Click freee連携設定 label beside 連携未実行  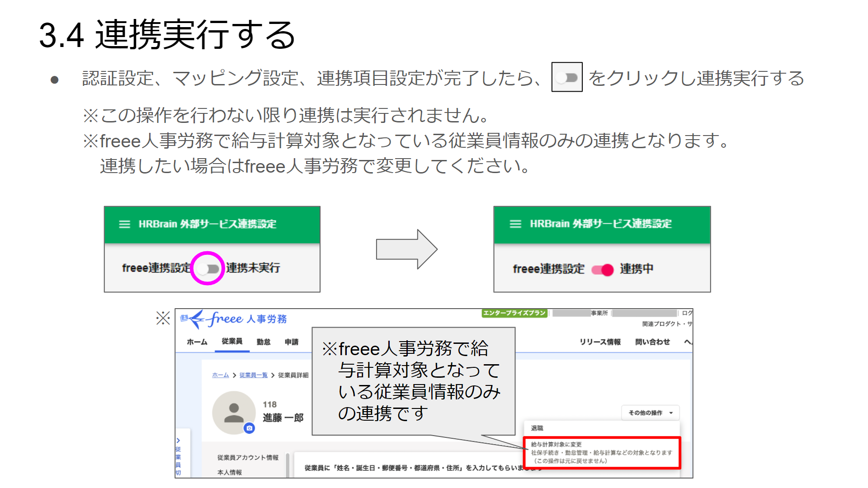[x=156, y=268]
